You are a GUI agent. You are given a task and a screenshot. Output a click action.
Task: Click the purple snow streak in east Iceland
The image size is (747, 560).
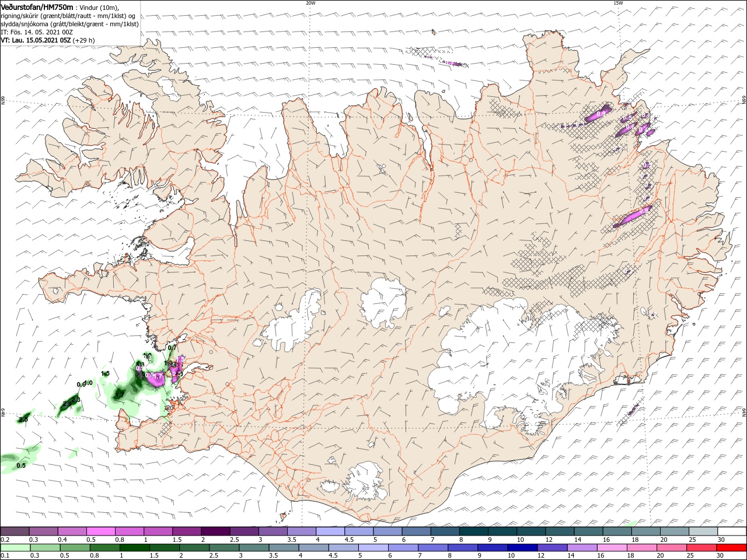click(x=632, y=216)
